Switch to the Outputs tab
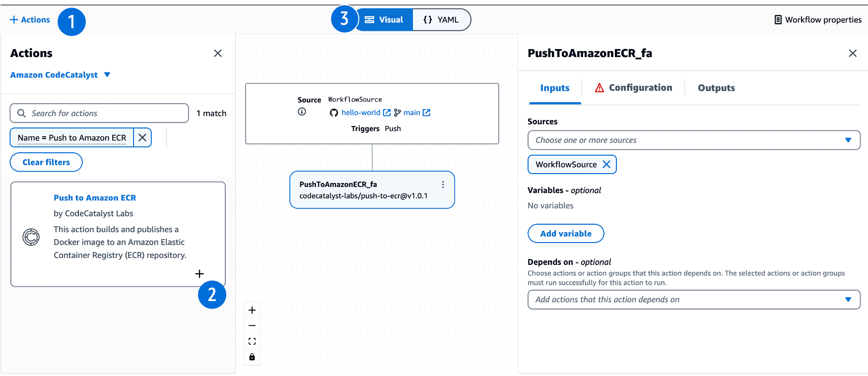The width and height of the screenshot is (868, 376). (x=716, y=88)
